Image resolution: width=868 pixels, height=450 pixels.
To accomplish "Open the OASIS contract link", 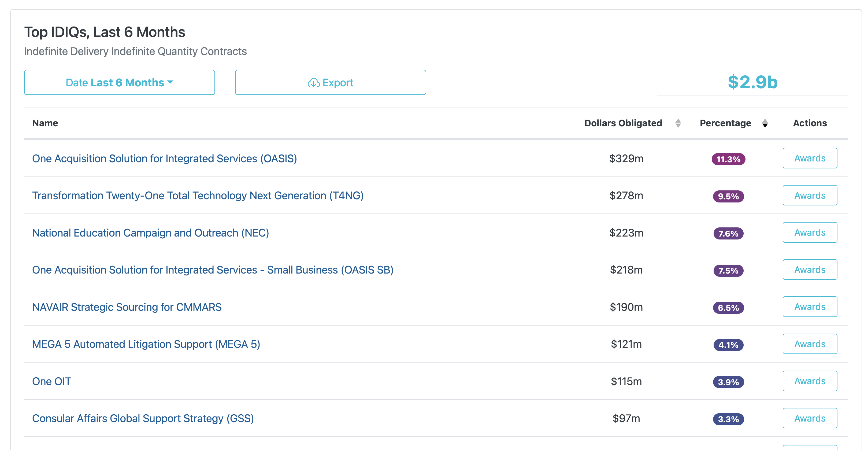I will pos(164,158).
